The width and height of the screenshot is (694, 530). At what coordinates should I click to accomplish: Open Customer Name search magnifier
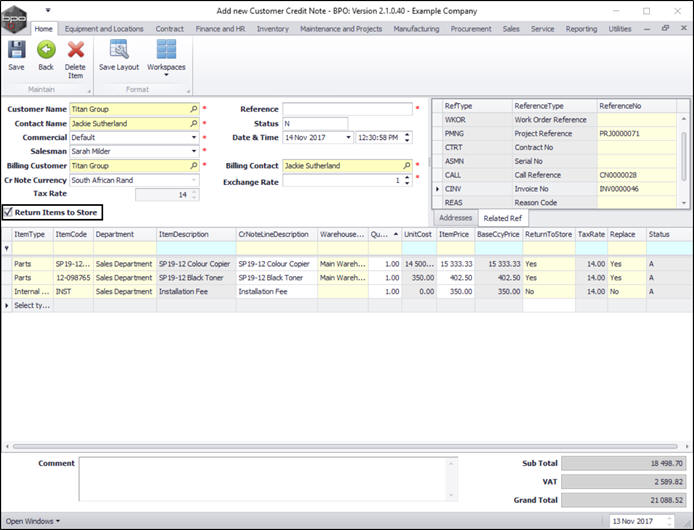(194, 109)
